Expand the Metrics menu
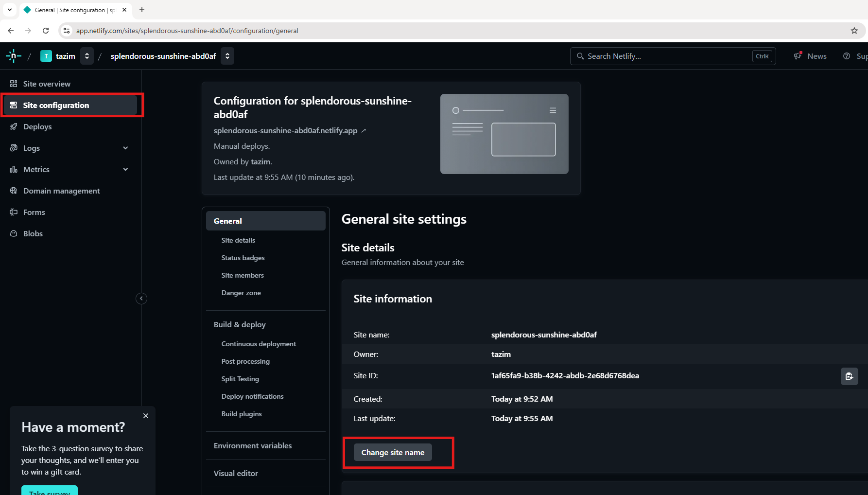868x495 pixels. (125, 170)
